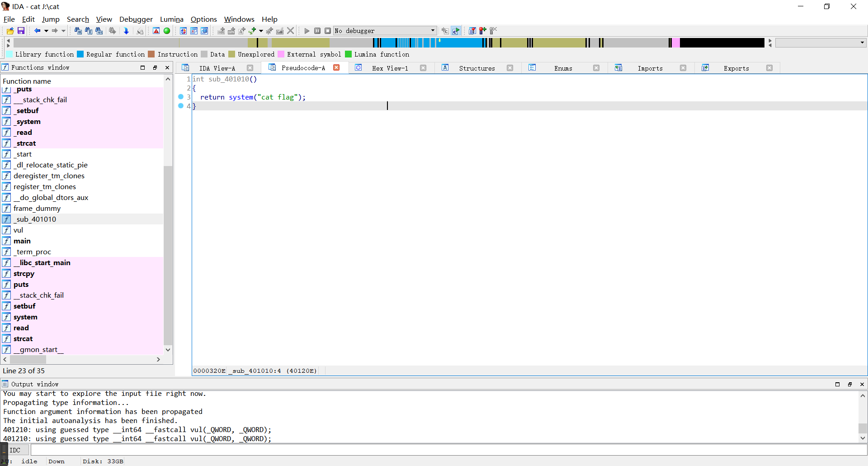This screenshot has height=466, width=868.
Task: Click the green circle toolbar icon
Action: (x=167, y=31)
